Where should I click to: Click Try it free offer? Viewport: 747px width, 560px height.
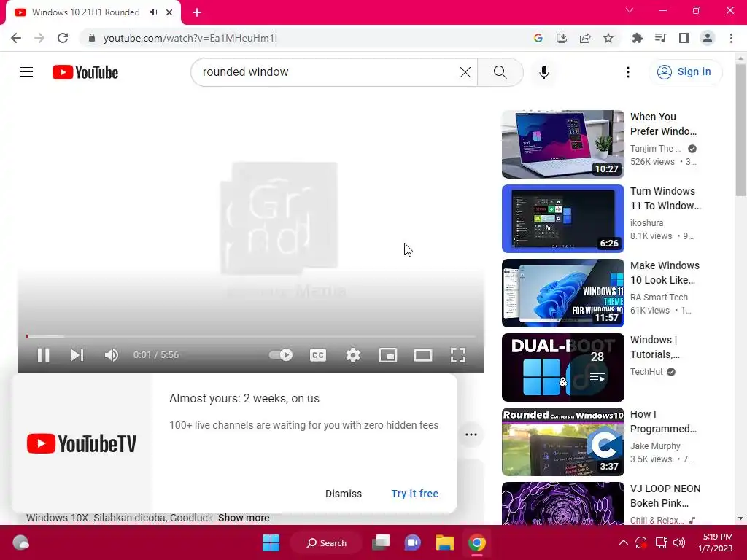click(415, 494)
